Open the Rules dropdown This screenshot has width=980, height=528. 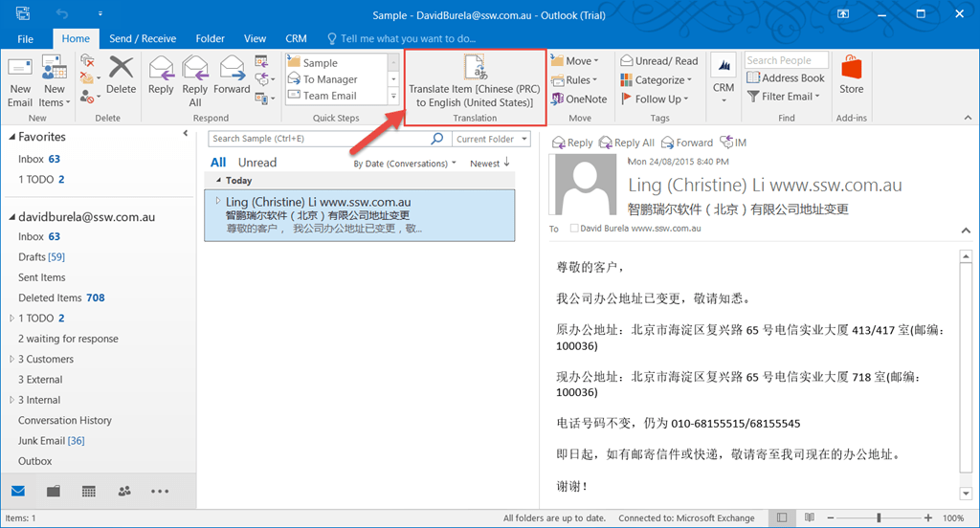pyautogui.click(x=574, y=80)
